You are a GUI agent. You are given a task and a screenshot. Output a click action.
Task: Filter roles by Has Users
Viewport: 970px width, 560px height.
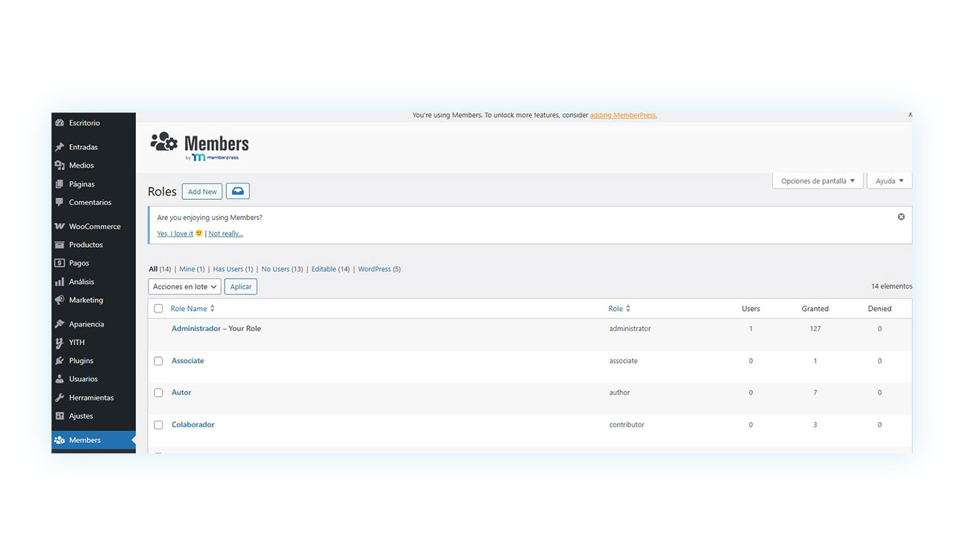click(x=228, y=269)
